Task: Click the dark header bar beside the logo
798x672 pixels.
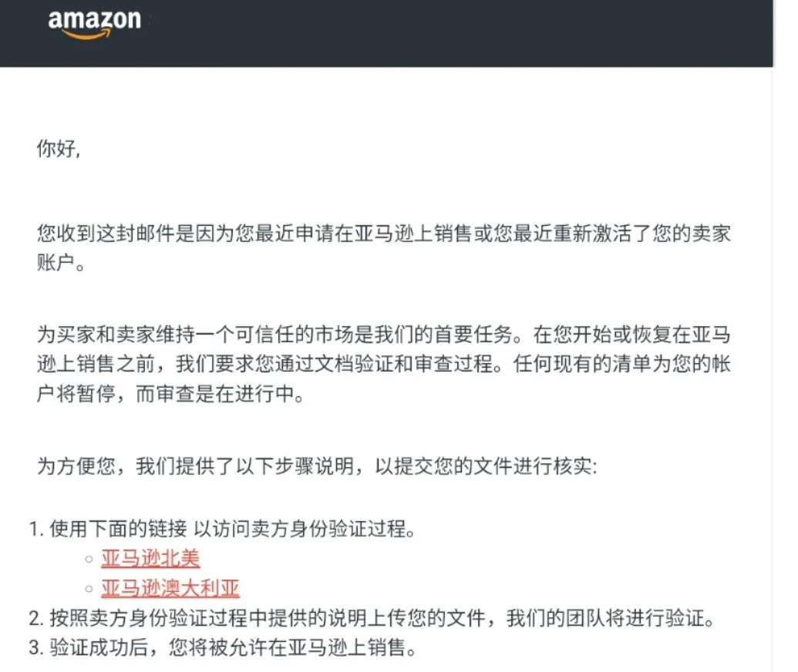Action: pyautogui.click(x=463, y=32)
